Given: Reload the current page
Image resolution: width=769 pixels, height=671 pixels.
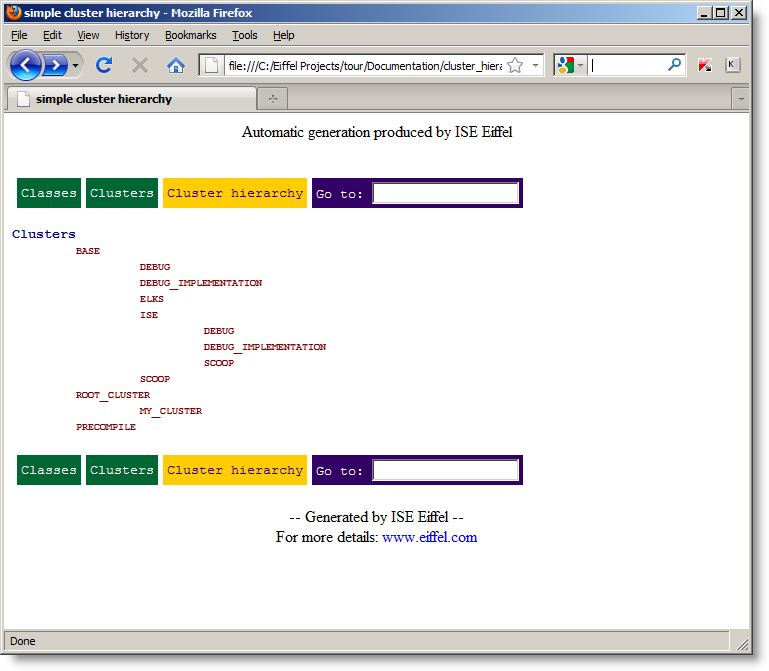Looking at the screenshot, I should [104, 65].
